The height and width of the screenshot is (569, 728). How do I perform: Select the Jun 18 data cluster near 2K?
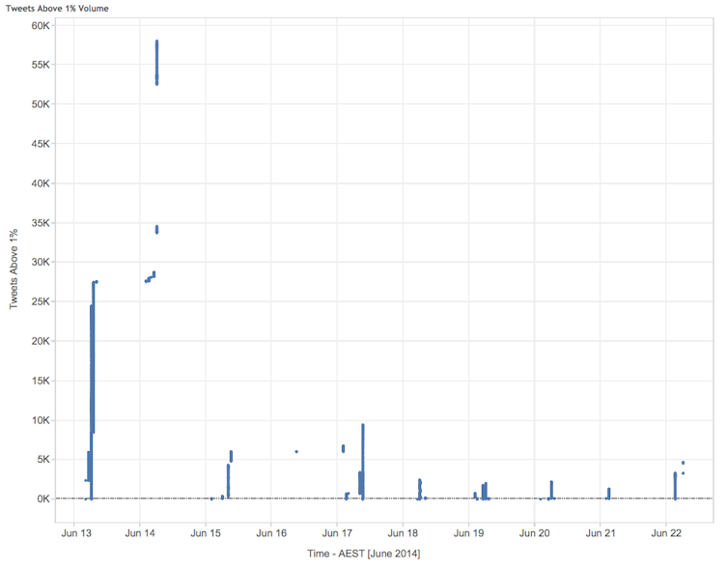point(420,489)
